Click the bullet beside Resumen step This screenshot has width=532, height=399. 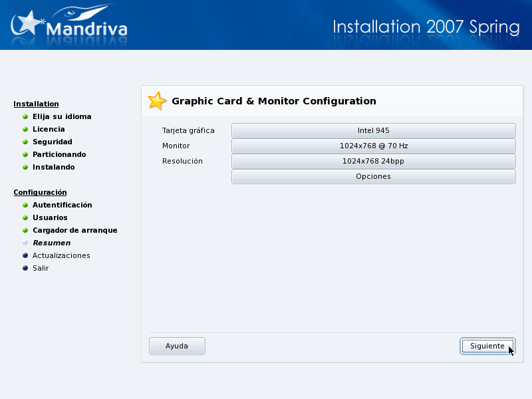point(25,243)
